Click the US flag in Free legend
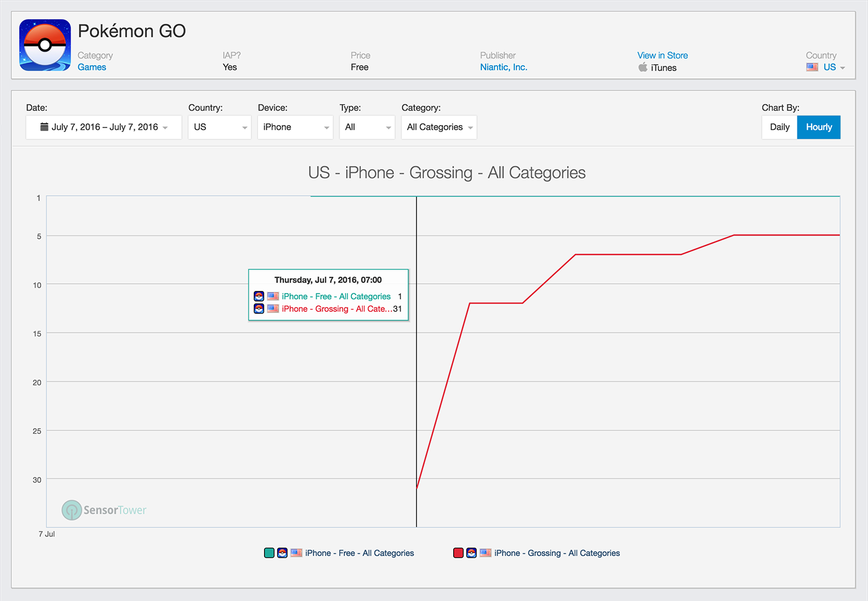The height and width of the screenshot is (601, 868). coord(296,553)
